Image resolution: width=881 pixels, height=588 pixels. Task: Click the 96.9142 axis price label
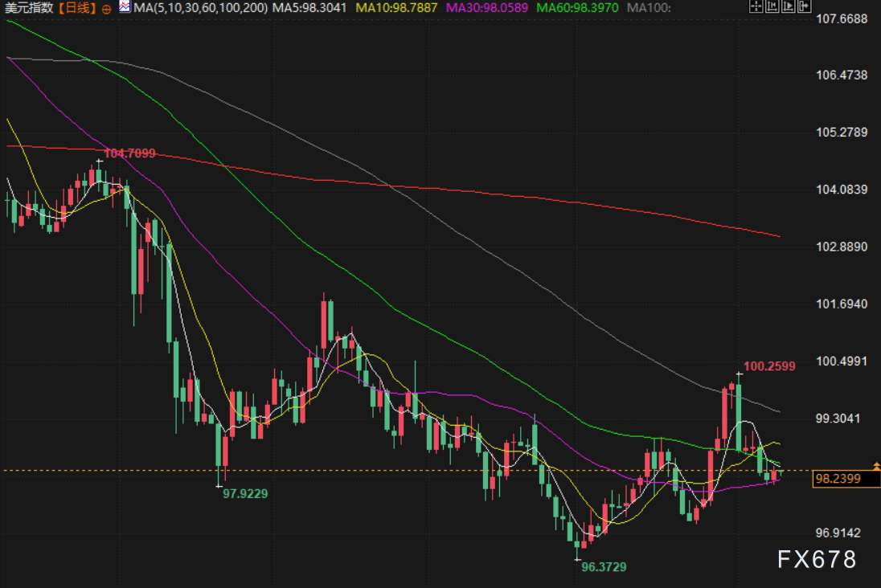[838, 533]
